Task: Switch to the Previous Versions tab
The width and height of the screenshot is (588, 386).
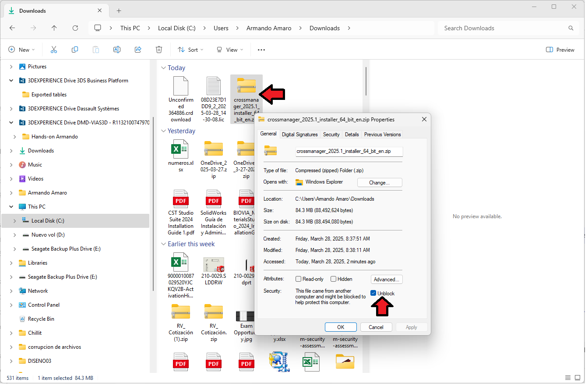Action: (382, 135)
